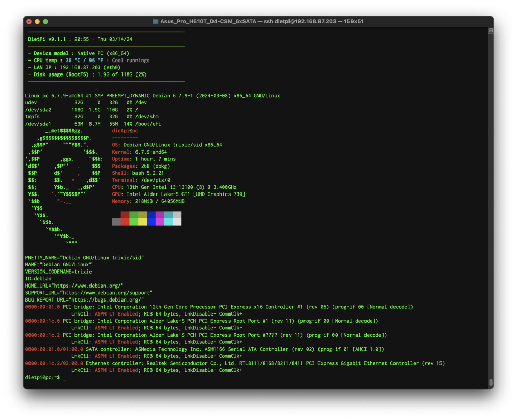Click the red dietpi@pc neofetch header
Screen dimensions: 517x420
pyautogui.click(x=125, y=131)
